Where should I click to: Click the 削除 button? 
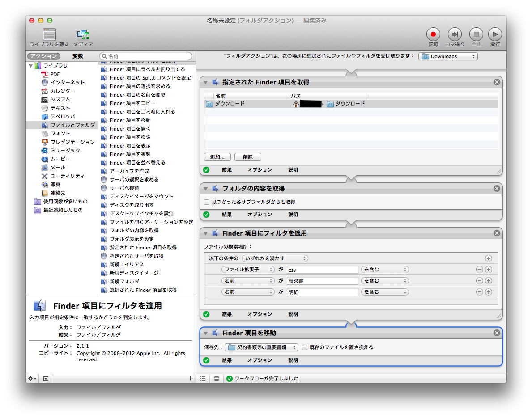point(247,157)
